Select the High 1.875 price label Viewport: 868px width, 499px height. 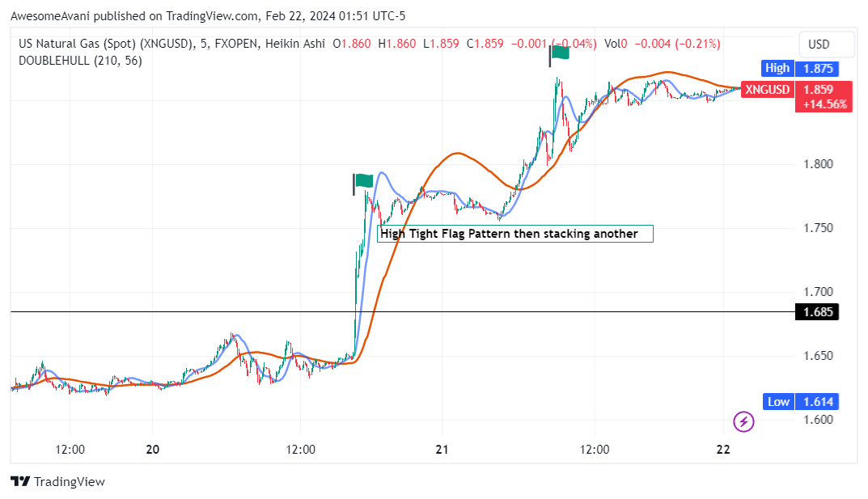tap(800, 69)
